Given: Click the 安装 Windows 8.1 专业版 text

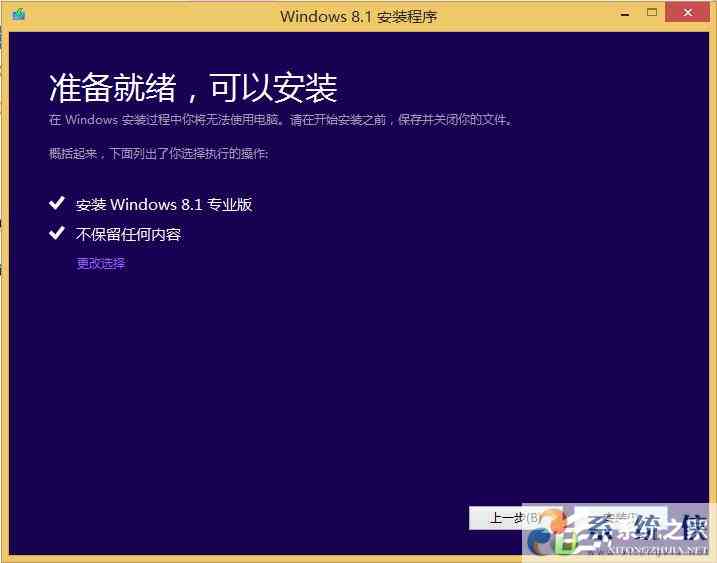Looking at the screenshot, I should coord(164,204).
